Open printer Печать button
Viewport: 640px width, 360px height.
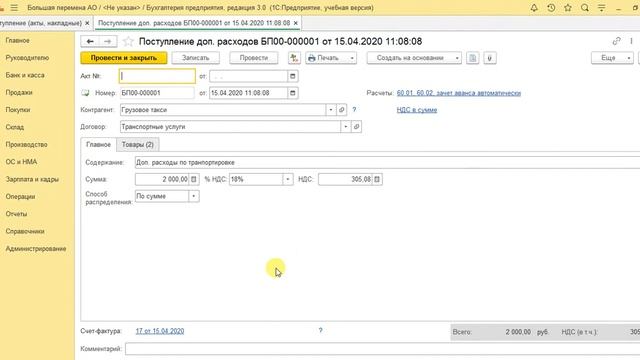coord(327,58)
